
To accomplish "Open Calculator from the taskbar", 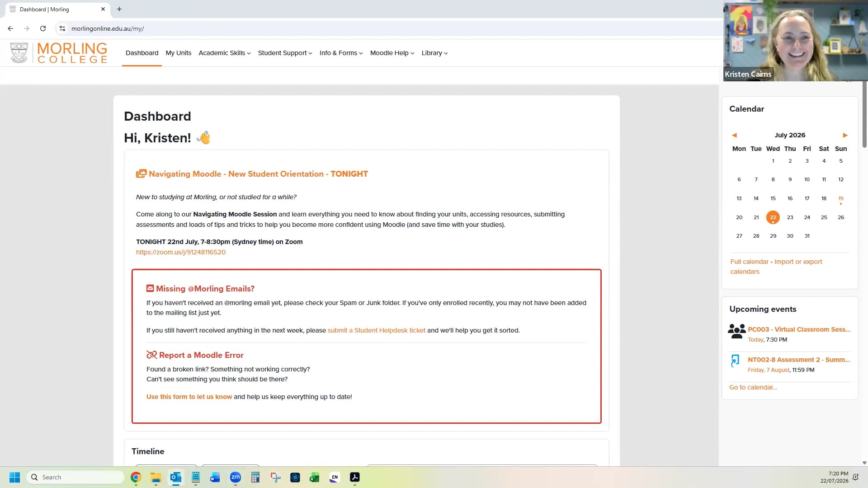I will pos(255,477).
